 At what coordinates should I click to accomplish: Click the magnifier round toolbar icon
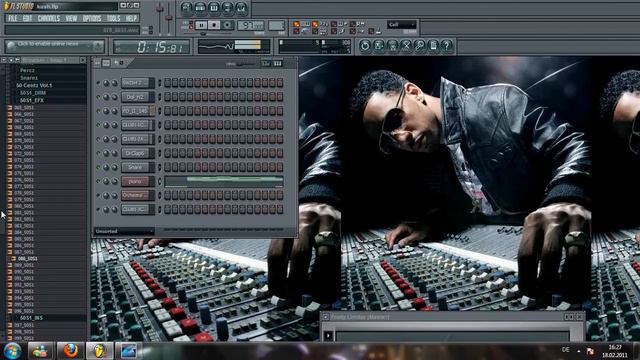click(x=420, y=46)
